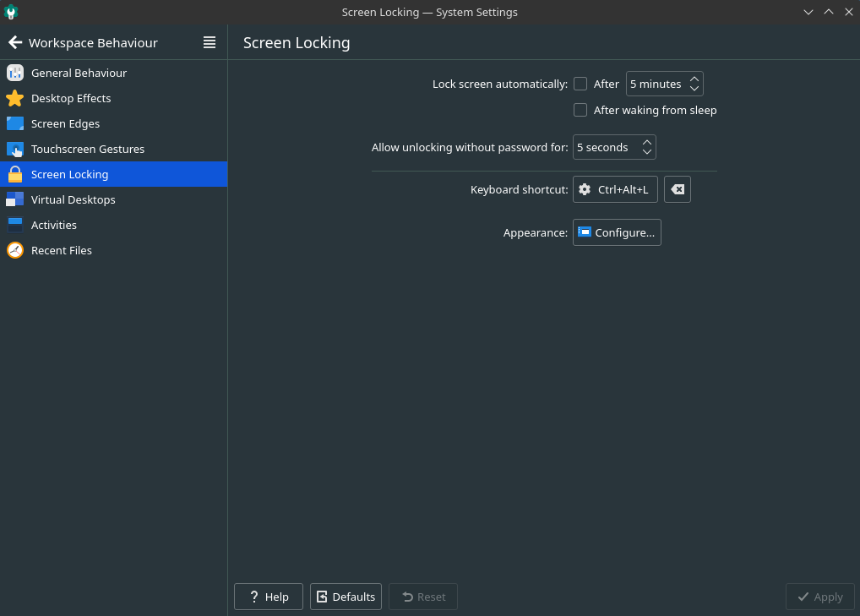Open the Desktop Effects settings page

[113, 98]
